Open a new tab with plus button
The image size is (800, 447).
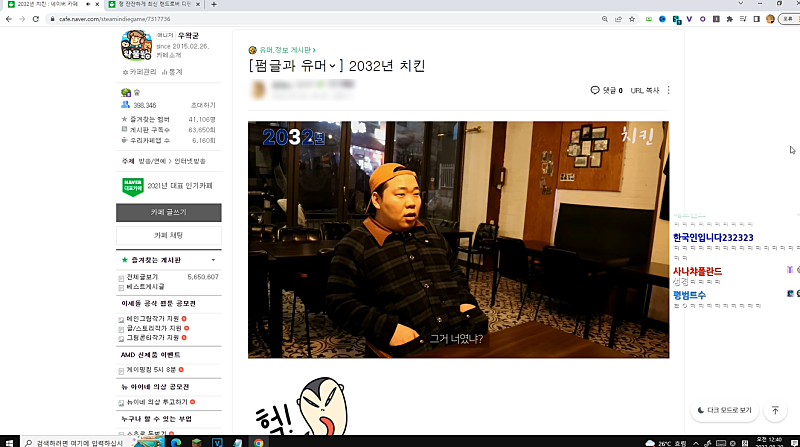coord(214,4)
